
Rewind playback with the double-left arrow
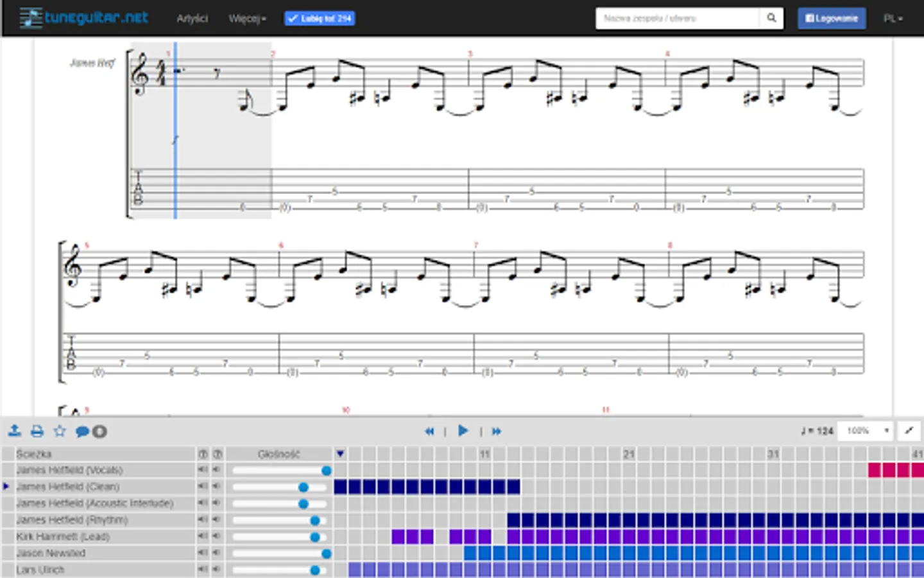click(429, 431)
